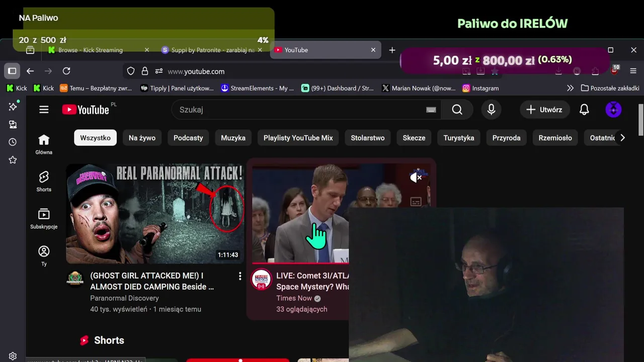
Task: Select the Rzemiosło filter chip
Action: [555, 138]
